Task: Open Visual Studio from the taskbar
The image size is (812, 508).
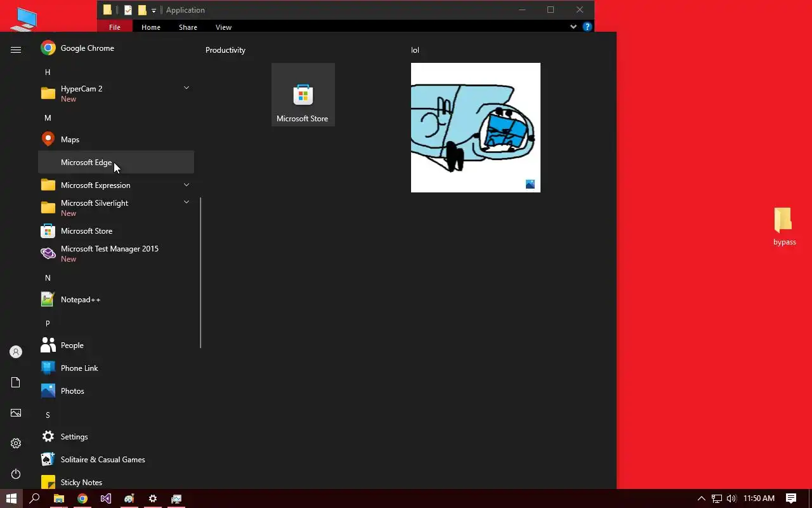Action: click(x=106, y=498)
